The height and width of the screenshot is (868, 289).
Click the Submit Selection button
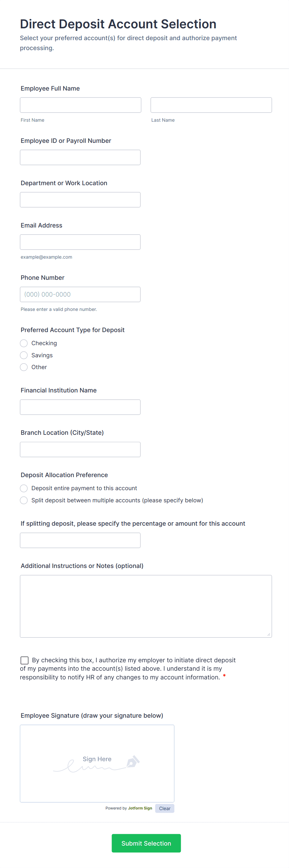(x=146, y=843)
